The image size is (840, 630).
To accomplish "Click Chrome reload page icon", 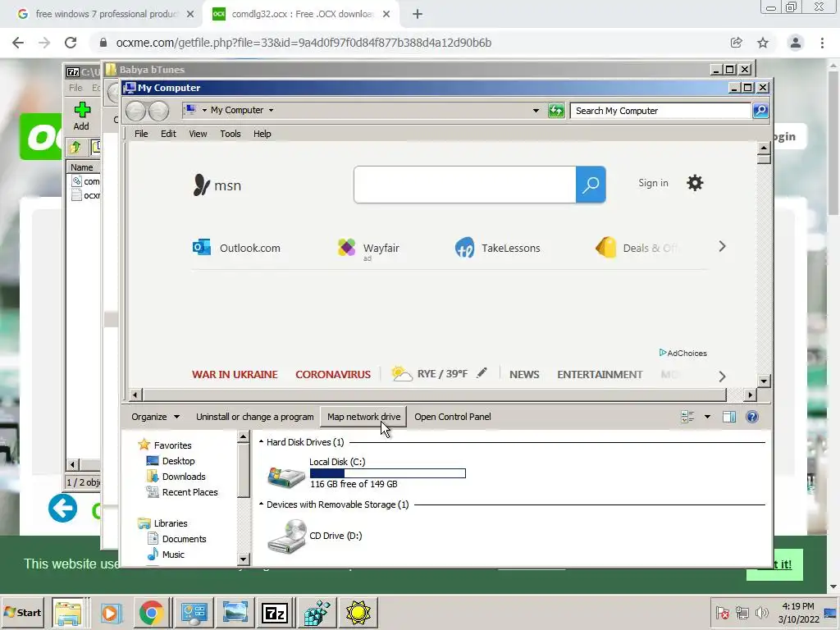I will (x=71, y=43).
